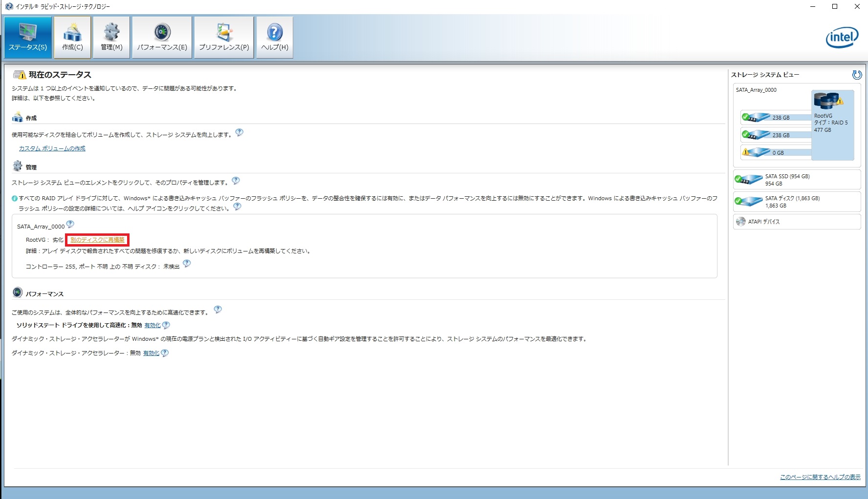Click help icon next to 未検出 disk status

tap(187, 264)
